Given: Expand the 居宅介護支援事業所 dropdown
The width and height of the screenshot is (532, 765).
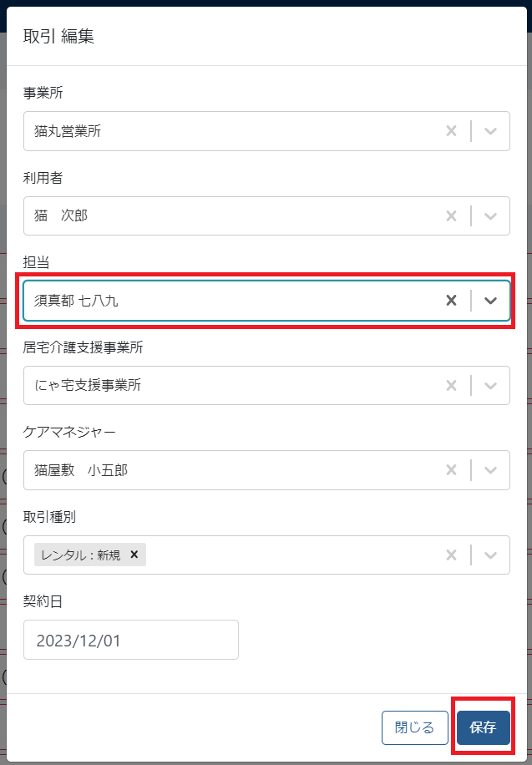Looking at the screenshot, I should (x=491, y=385).
